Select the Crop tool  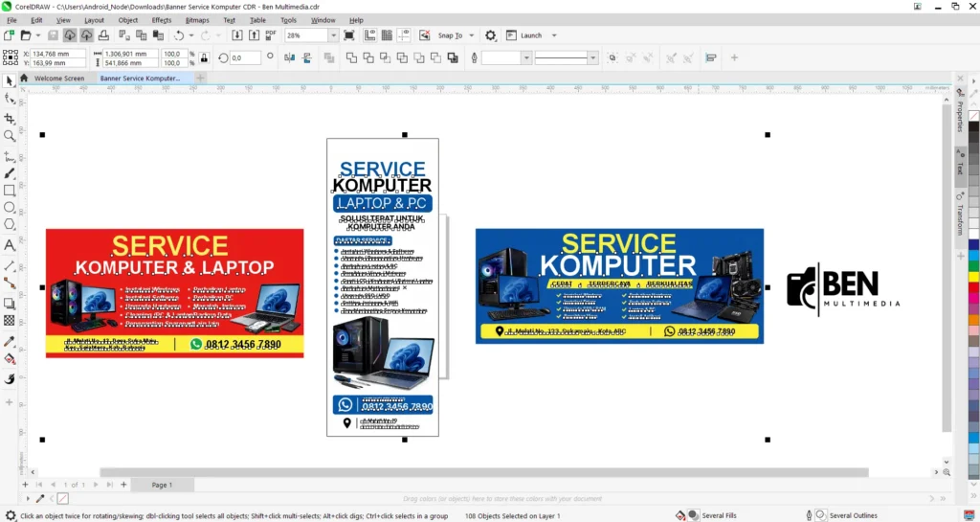tap(10, 118)
